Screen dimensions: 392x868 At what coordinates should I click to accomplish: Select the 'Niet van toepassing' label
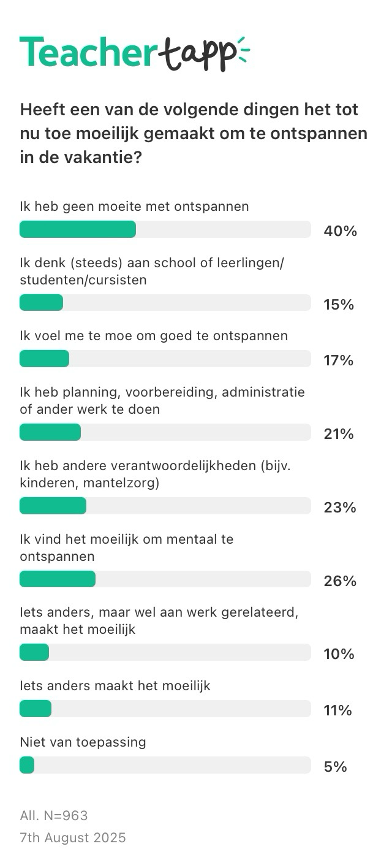tap(83, 742)
